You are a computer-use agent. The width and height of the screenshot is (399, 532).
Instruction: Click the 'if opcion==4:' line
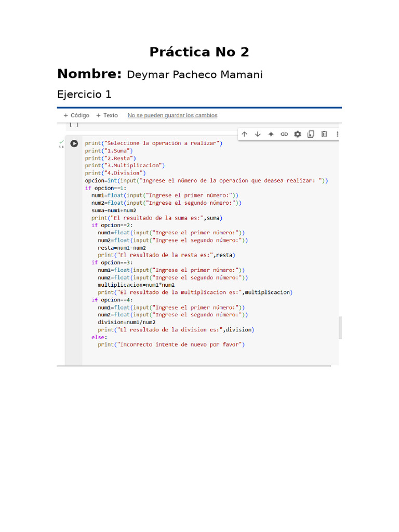click(x=112, y=300)
